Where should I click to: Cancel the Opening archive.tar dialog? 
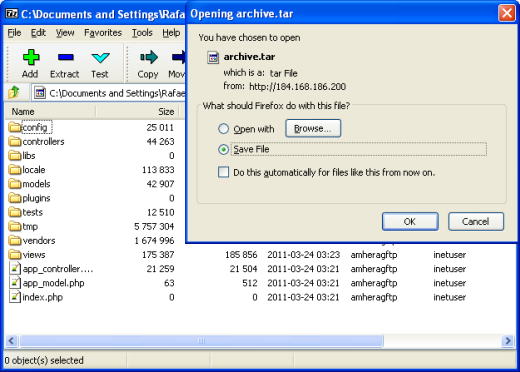click(476, 221)
